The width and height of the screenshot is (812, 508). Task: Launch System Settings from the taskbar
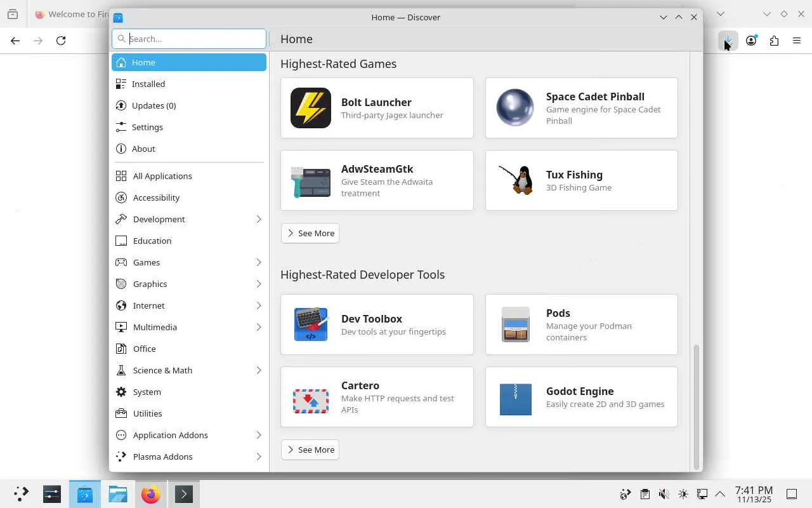52,494
